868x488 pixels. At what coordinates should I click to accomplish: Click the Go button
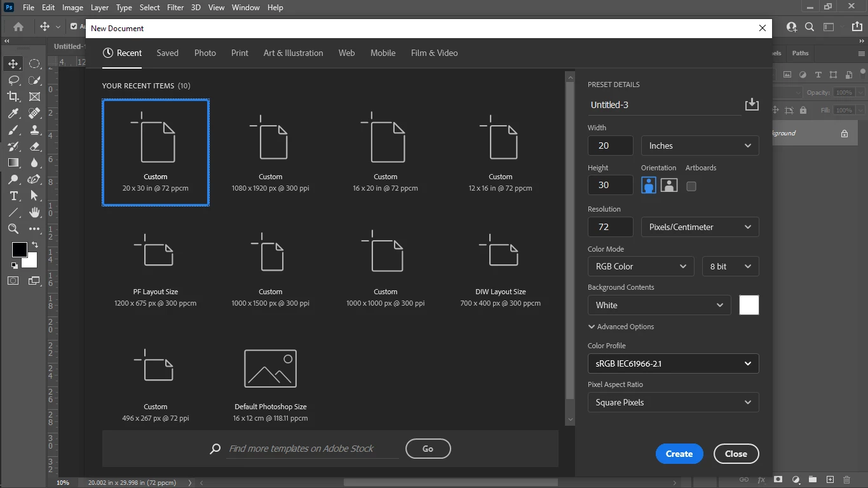[x=428, y=449]
